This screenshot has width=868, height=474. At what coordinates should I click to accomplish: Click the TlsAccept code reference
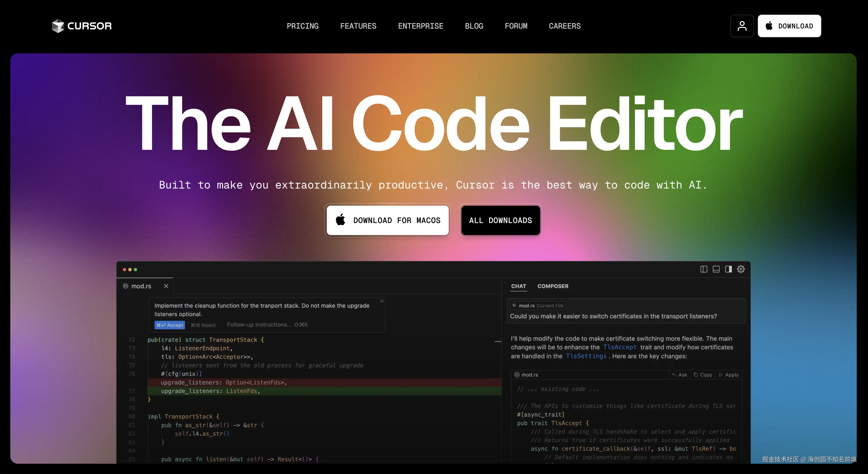pyautogui.click(x=620, y=347)
